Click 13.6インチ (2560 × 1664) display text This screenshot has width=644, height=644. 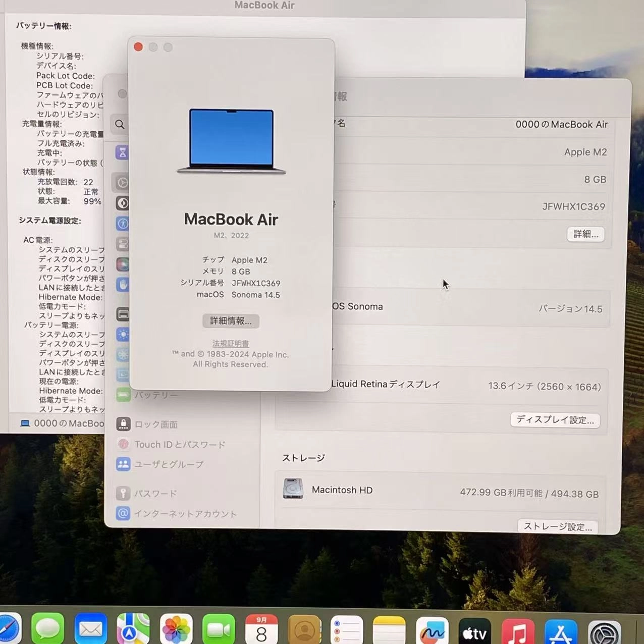click(545, 387)
